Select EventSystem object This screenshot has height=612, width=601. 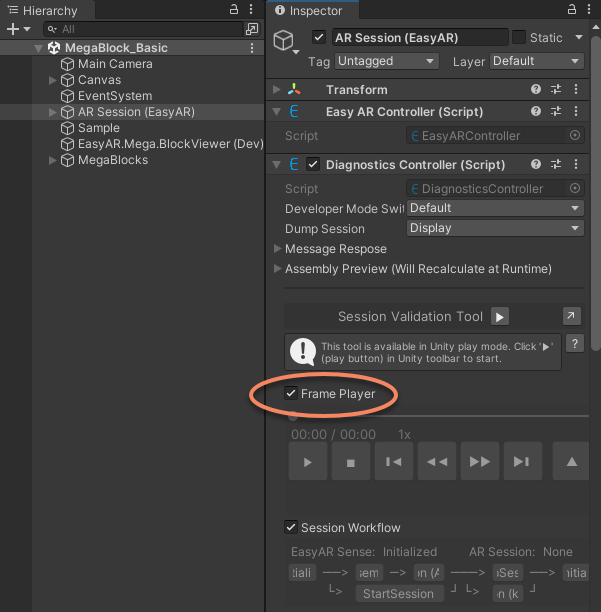[x=115, y=96]
